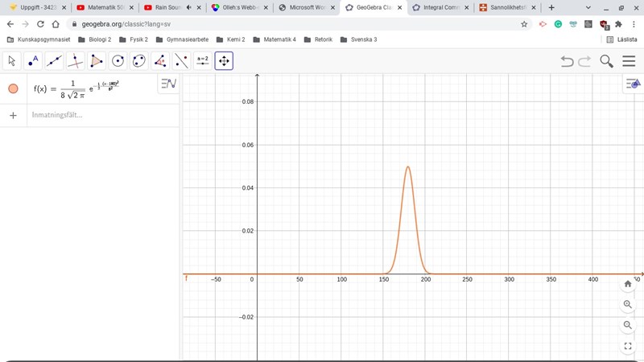The image size is (644, 362).
Task: Select the Perpendicular line tool
Action: point(75,61)
